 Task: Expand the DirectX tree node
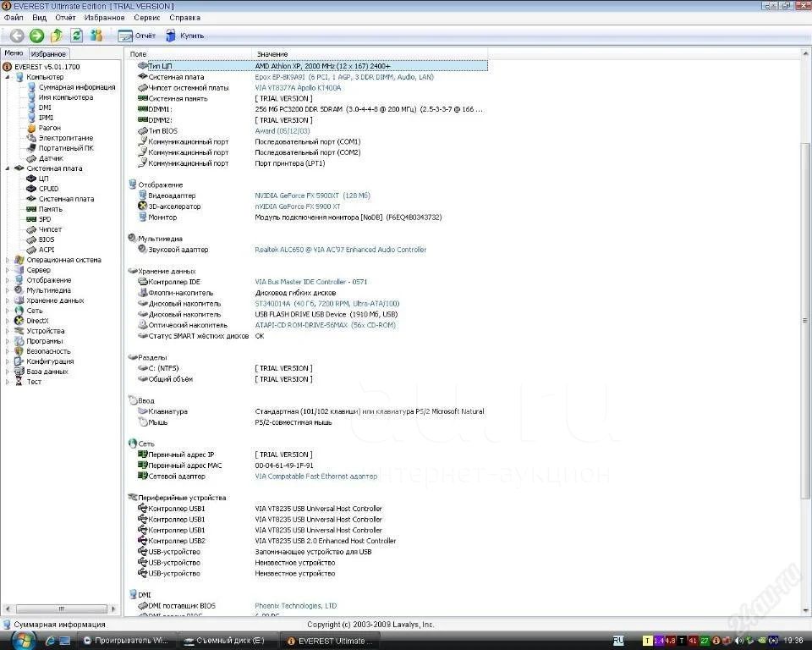tap(8, 321)
